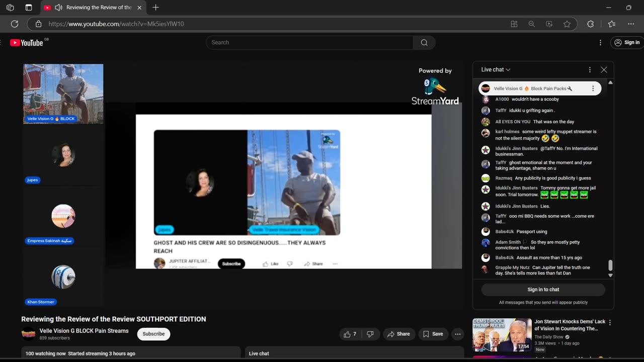Screen dimensions: 644x362
Task: Close the live chat panel
Action: click(604, 70)
